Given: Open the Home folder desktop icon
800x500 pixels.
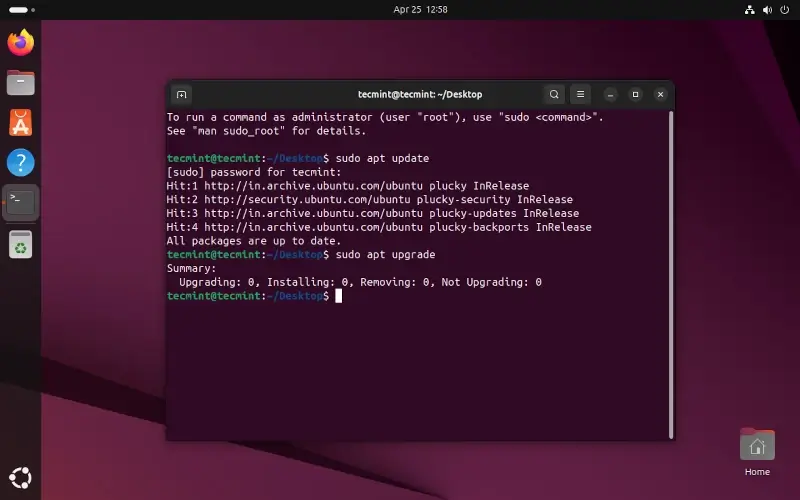Looking at the screenshot, I should tap(757, 452).
